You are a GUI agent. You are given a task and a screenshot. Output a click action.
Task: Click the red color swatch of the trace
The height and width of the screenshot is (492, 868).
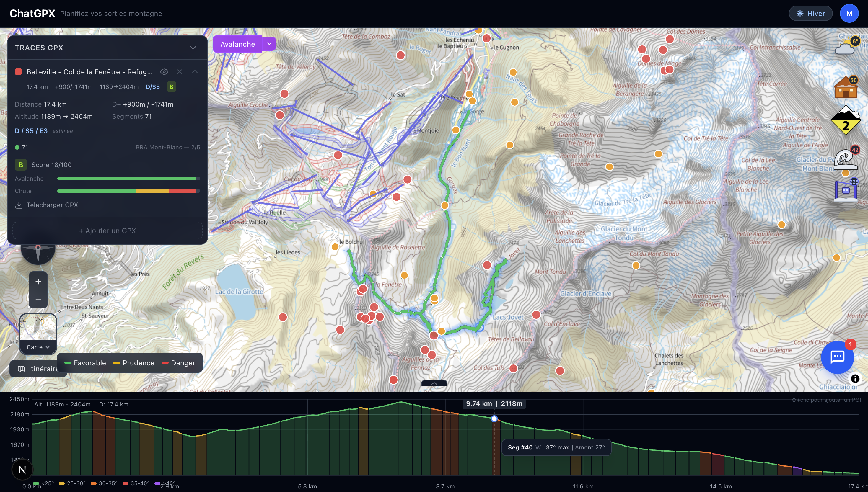(19, 72)
